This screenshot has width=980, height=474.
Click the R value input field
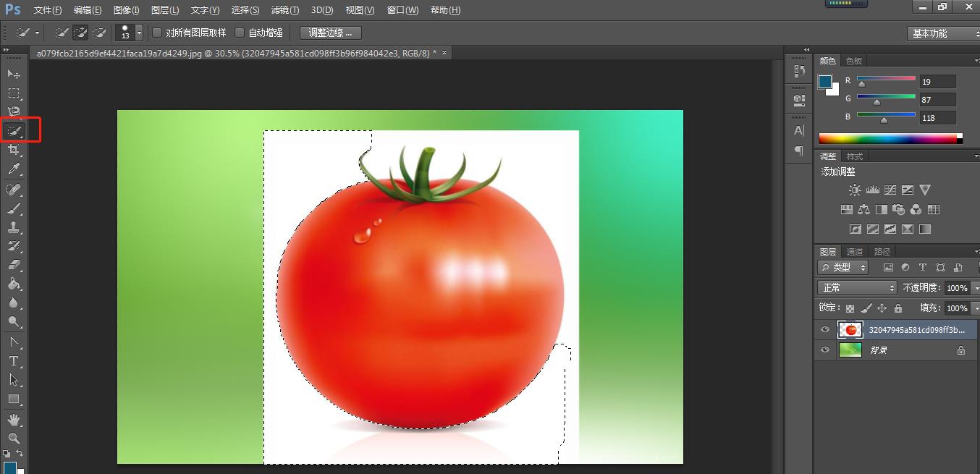pos(937,82)
